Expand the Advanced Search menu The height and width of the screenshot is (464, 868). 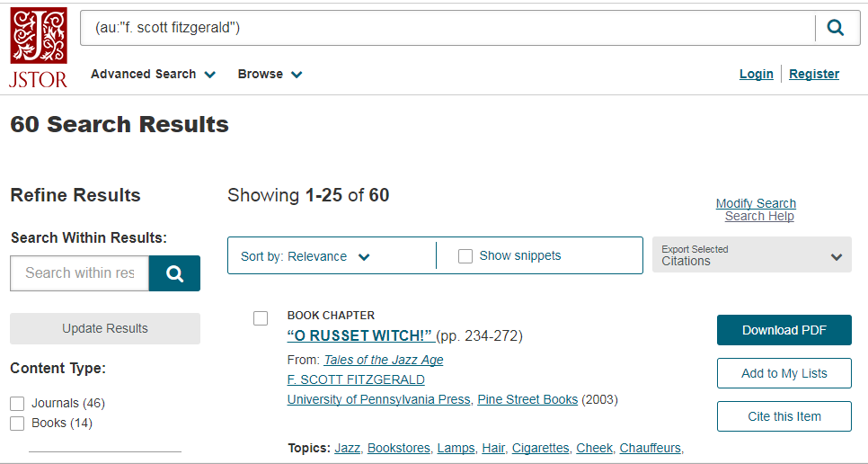[154, 75]
